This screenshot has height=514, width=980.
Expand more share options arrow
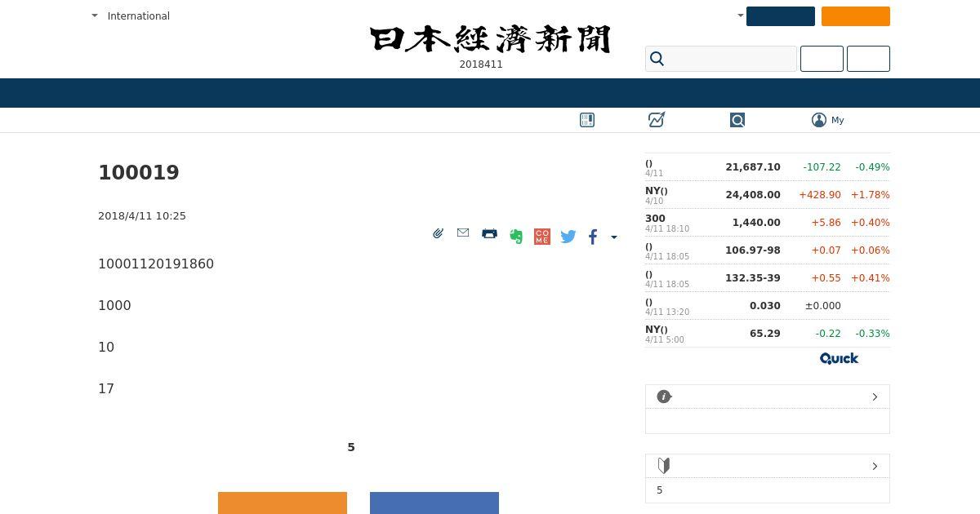point(614,237)
